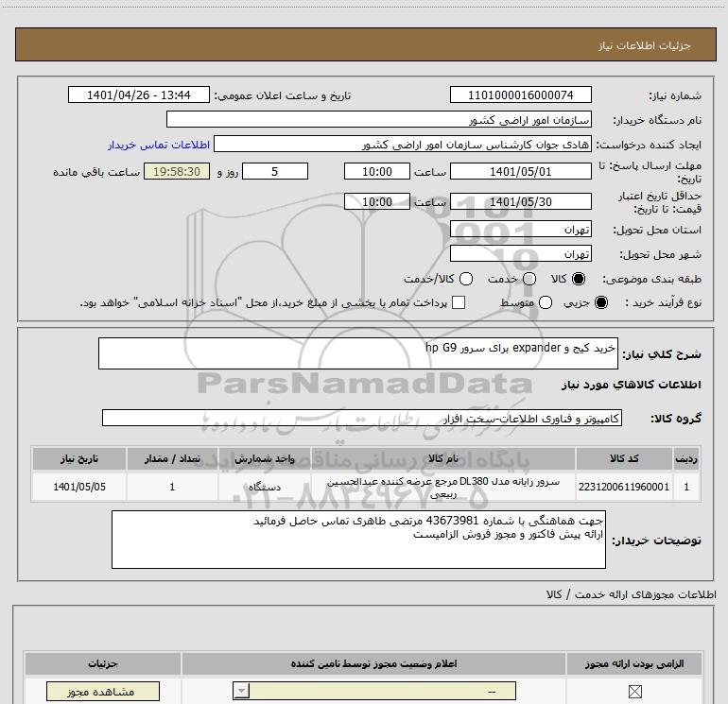Select the متوسط purchase type radio
The image size is (728, 704).
546,302
